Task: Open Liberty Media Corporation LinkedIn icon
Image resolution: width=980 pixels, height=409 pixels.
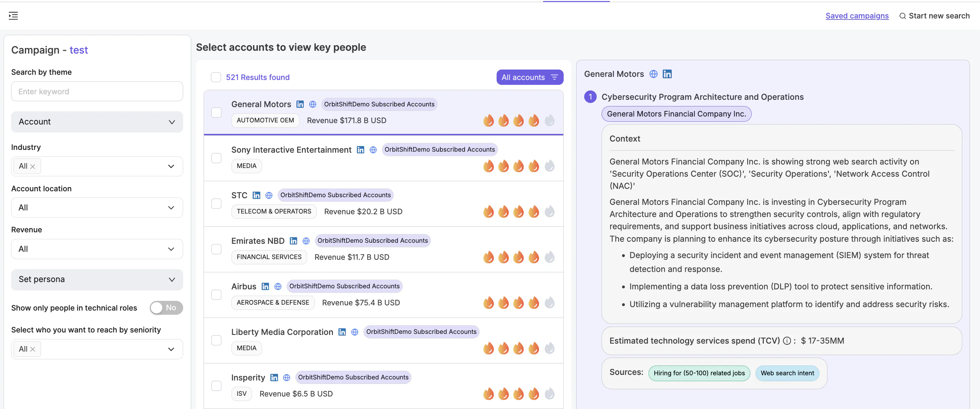Action: tap(342, 332)
